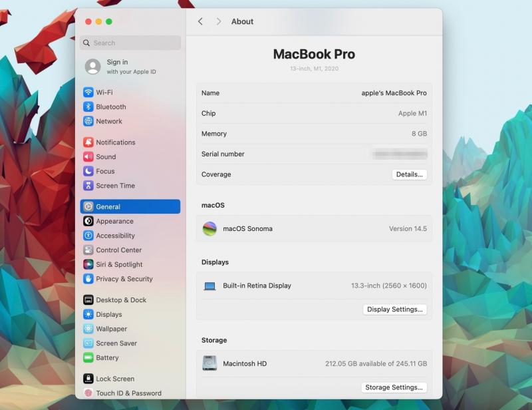Click the 'Memory' row label
This screenshot has width=532, height=410.
coord(213,134)
